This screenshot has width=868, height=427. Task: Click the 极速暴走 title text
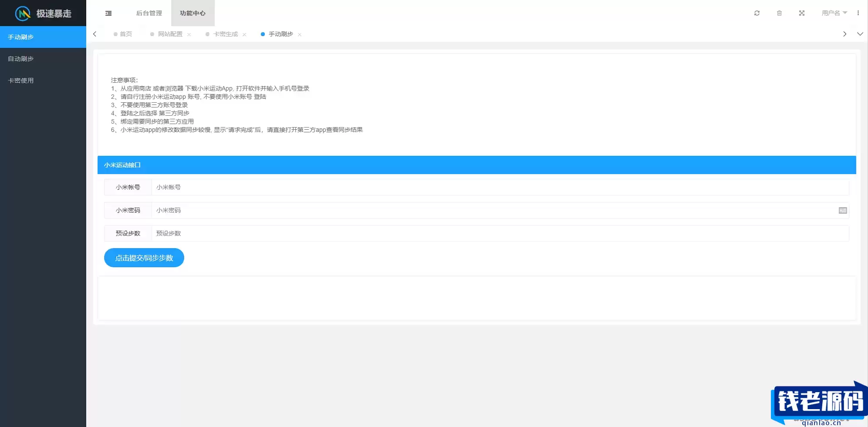(x=54, y=13)
